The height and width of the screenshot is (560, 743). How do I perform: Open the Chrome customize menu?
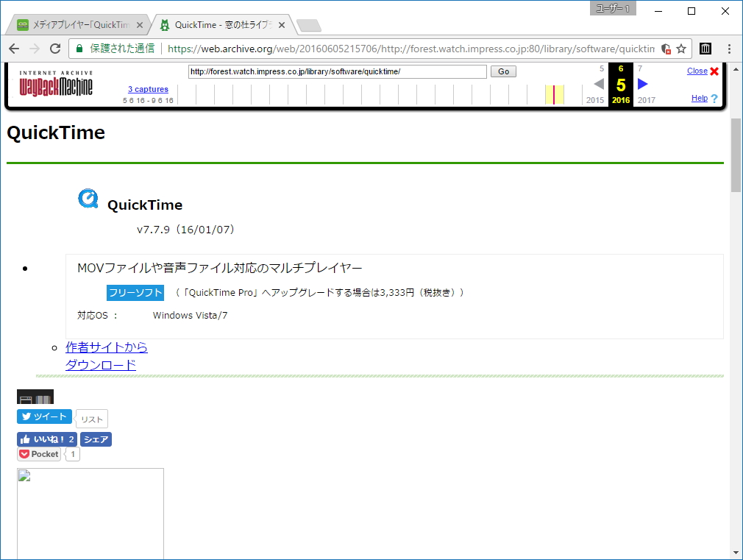[x=729, y=47]
